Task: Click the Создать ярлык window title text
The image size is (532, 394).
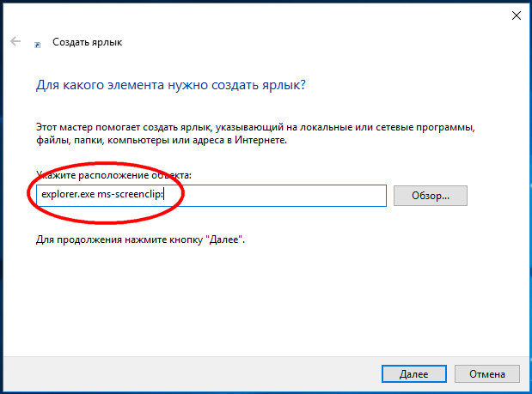Action: point(87,42)
